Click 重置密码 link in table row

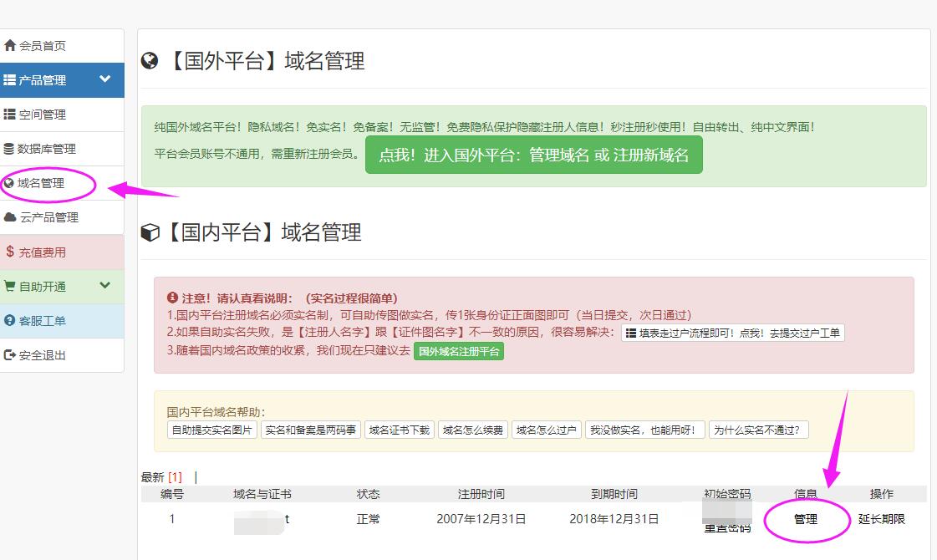726,528
